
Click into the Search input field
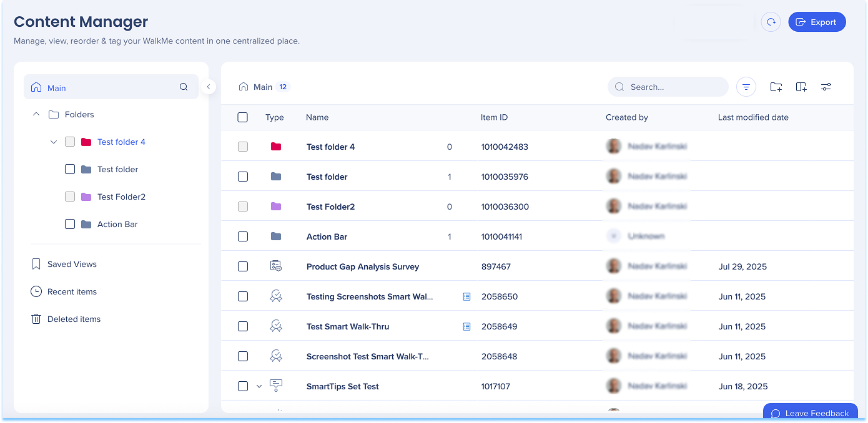click(674, 87)
